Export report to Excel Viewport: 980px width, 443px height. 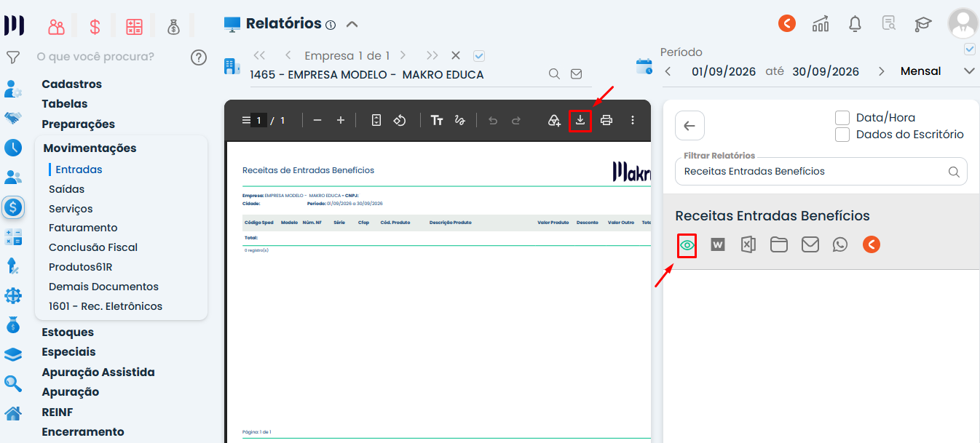[x=748, y=245]
